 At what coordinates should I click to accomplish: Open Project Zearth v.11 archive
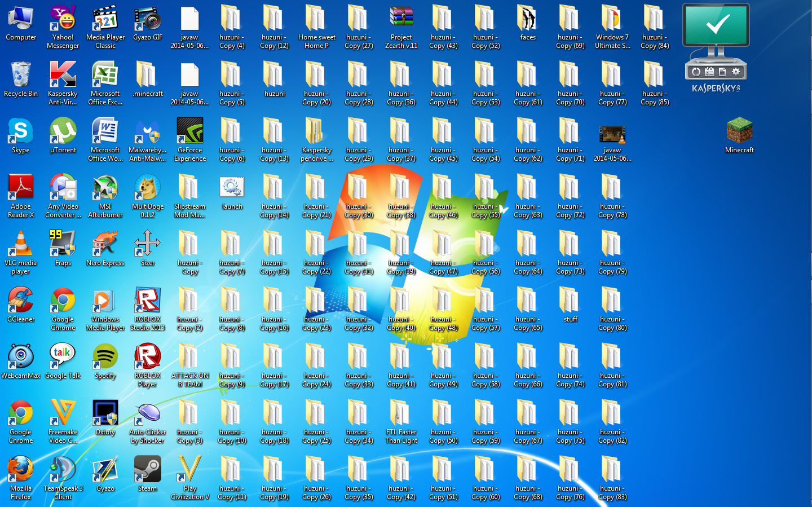coord(401,28)
